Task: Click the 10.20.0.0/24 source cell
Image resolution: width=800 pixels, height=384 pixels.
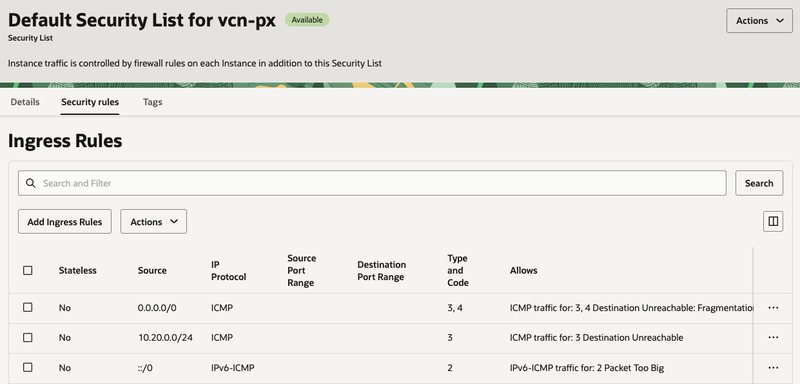Action: [165, 338]
